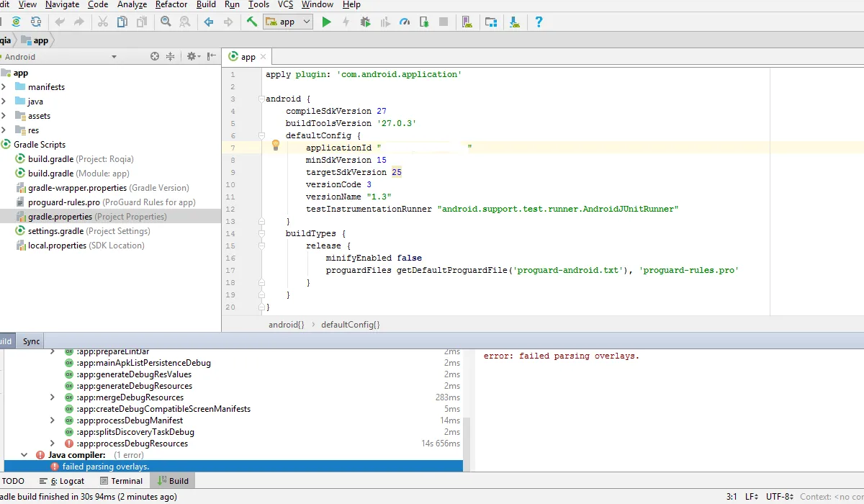Click the Debug app bug icon
This screenshot has height=504, width=864.
(x=366, y=22)
